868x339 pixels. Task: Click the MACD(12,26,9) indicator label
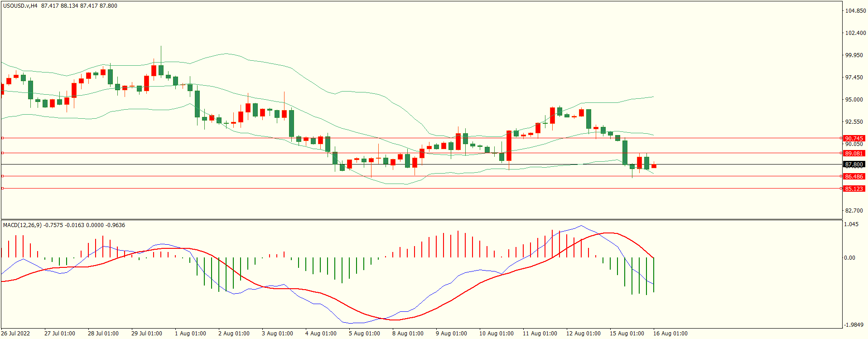(x=22, y=225)
